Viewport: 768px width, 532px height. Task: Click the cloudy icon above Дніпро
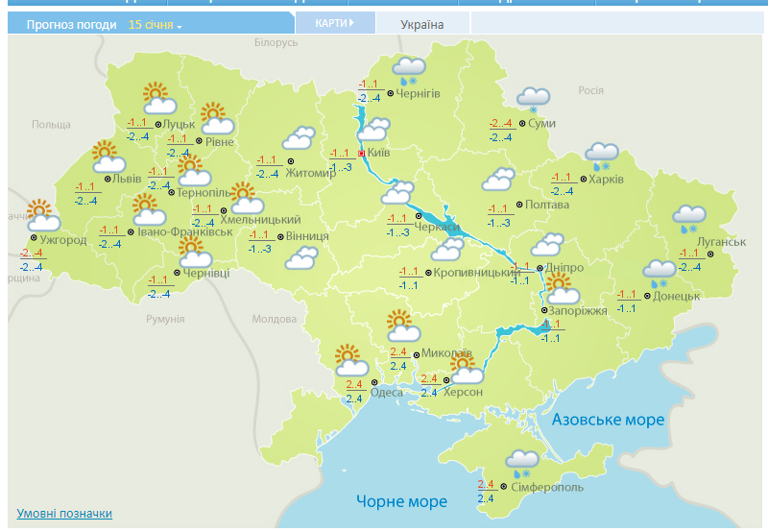click(x=547, y=245)
